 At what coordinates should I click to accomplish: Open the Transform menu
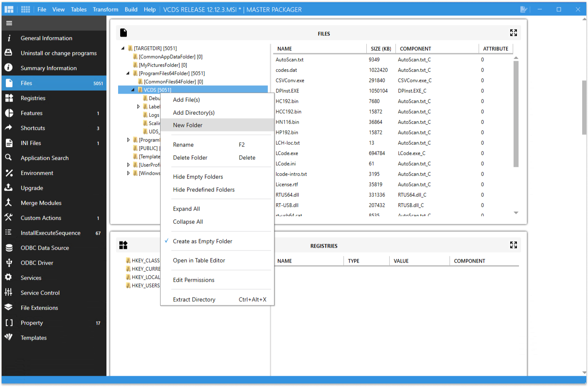click(x=106, y=9)
